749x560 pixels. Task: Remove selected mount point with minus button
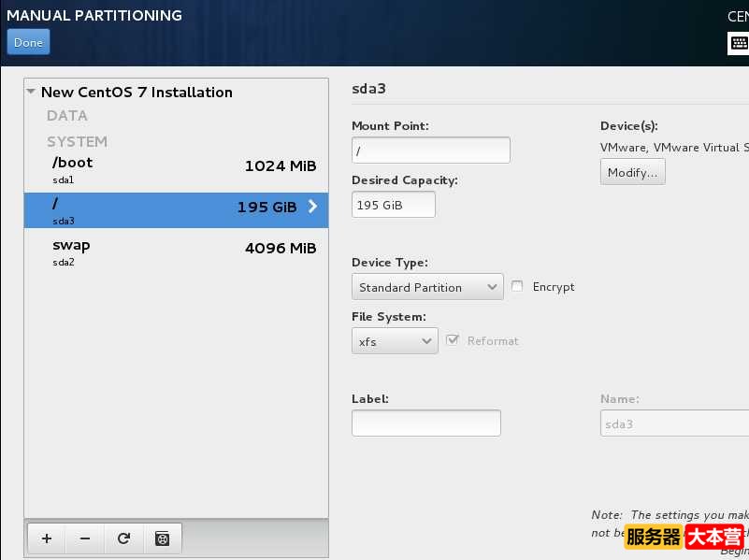[x=85, y=538]
